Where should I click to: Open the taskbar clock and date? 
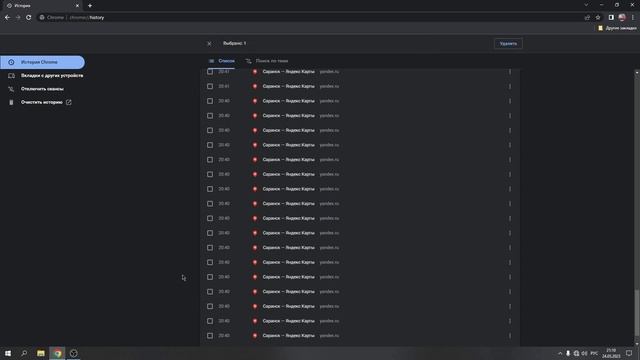click(x=611, y=353)
